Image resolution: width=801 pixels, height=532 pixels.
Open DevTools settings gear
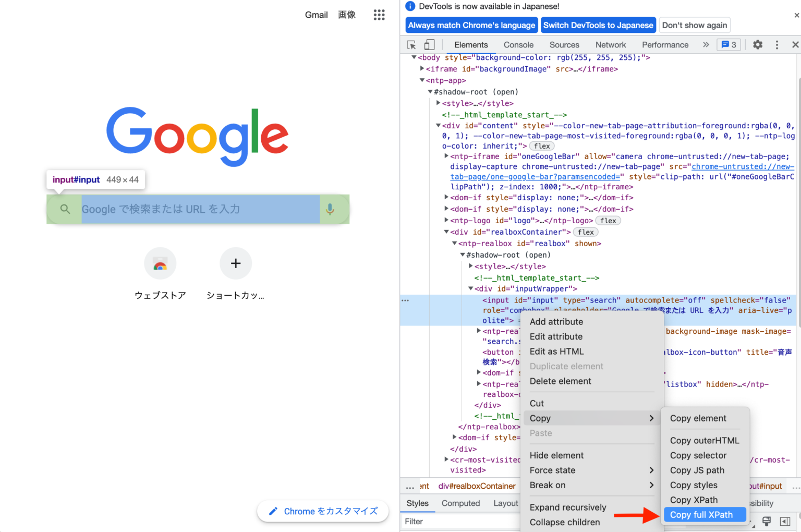click(x=757, y=45)
